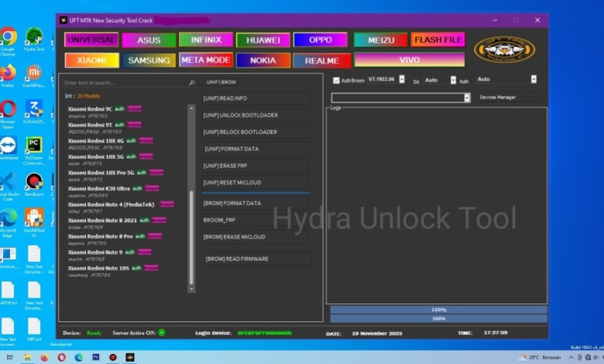Click the UFT eagle logo
This screenshot has width=604, height=364.
[504, 49]
